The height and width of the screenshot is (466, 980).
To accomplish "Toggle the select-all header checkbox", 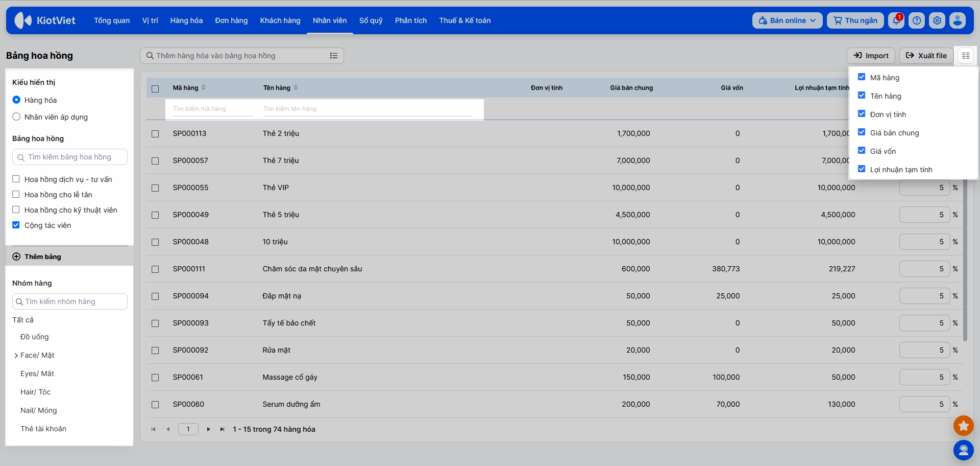I will [155, 88].
